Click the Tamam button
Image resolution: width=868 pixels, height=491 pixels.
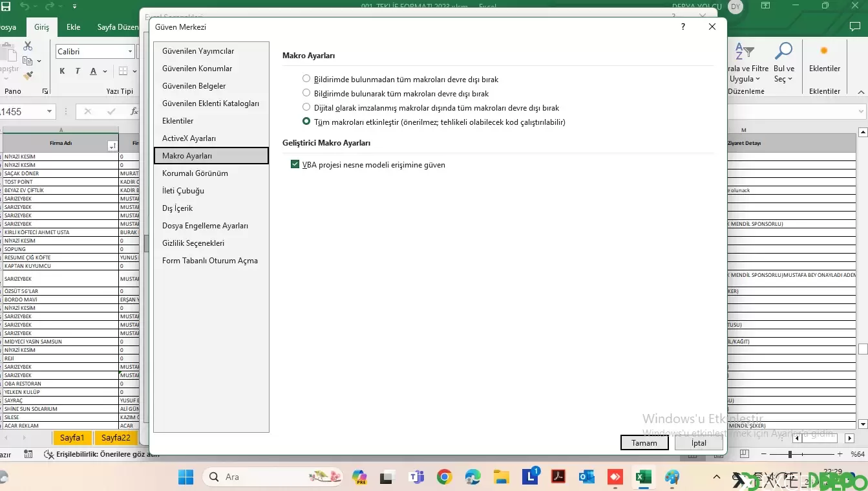pos(644,443)
